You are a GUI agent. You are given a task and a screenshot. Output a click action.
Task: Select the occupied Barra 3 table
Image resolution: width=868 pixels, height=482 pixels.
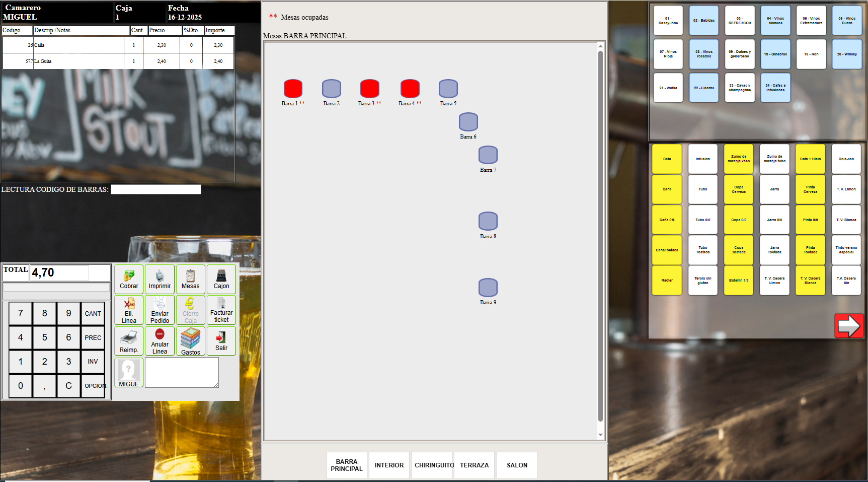pyautogui.click(x=369, y=88)
